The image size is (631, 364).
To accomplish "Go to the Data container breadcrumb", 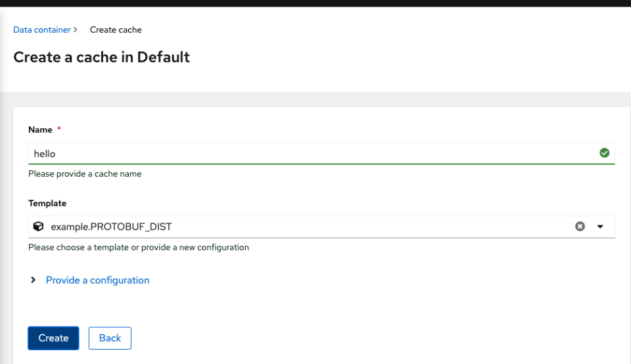I will (42, 30).
